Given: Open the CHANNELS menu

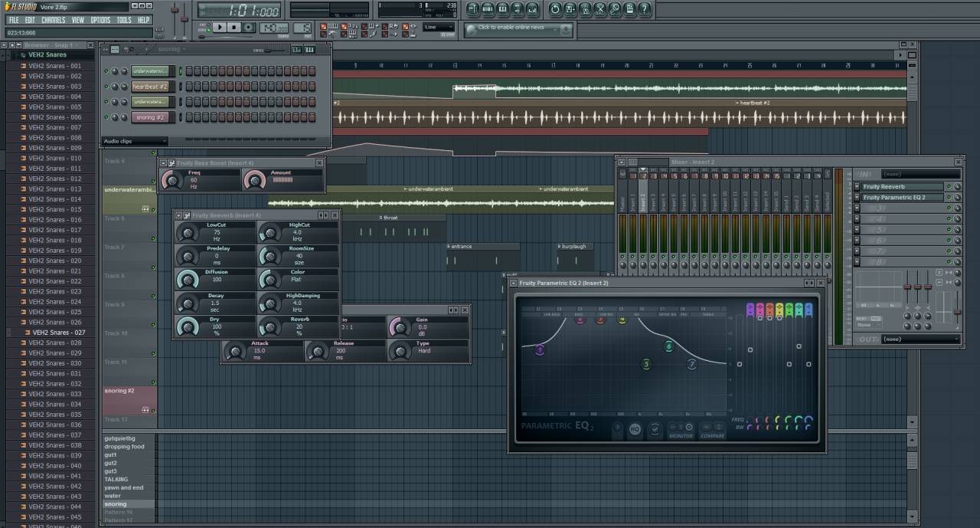Looking at the screenshot, I should [x=53, y=20].
